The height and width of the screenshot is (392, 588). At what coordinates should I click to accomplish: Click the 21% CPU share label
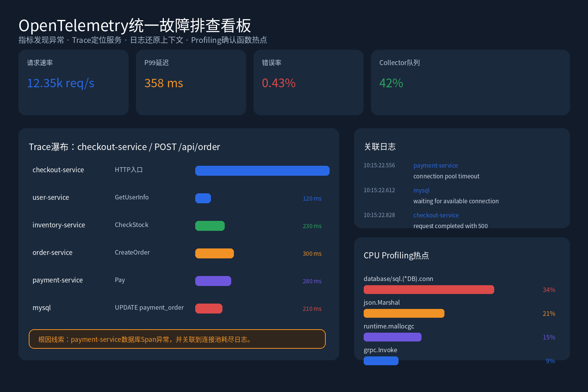point(549,314)
